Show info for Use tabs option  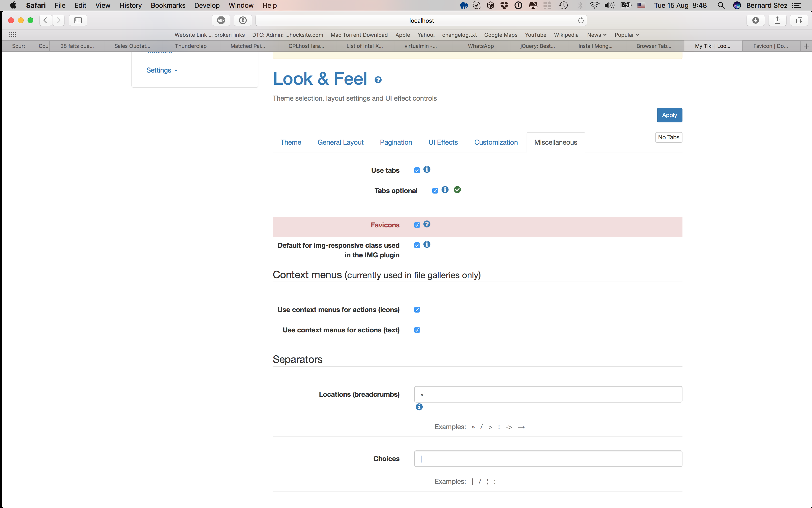tap(427, 169)
